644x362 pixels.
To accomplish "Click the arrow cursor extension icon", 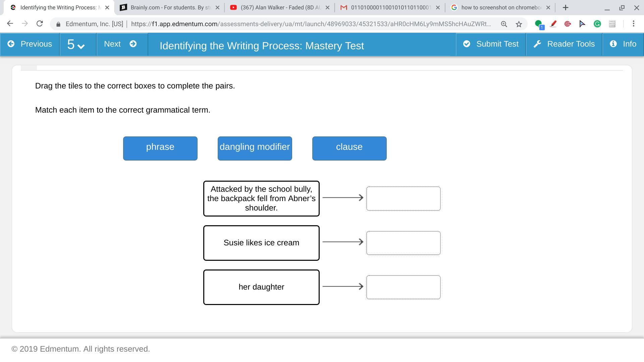I will pos(582,24).
